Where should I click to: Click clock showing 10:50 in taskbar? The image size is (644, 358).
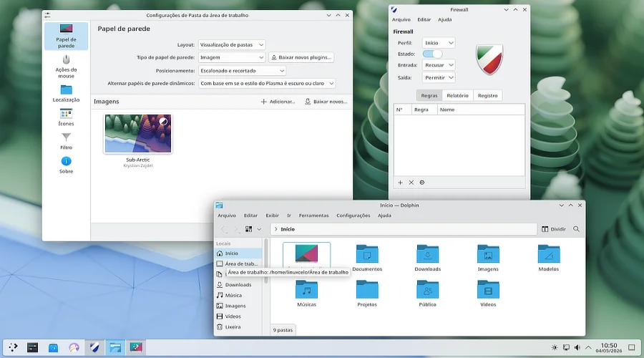(x=609, y=348)
